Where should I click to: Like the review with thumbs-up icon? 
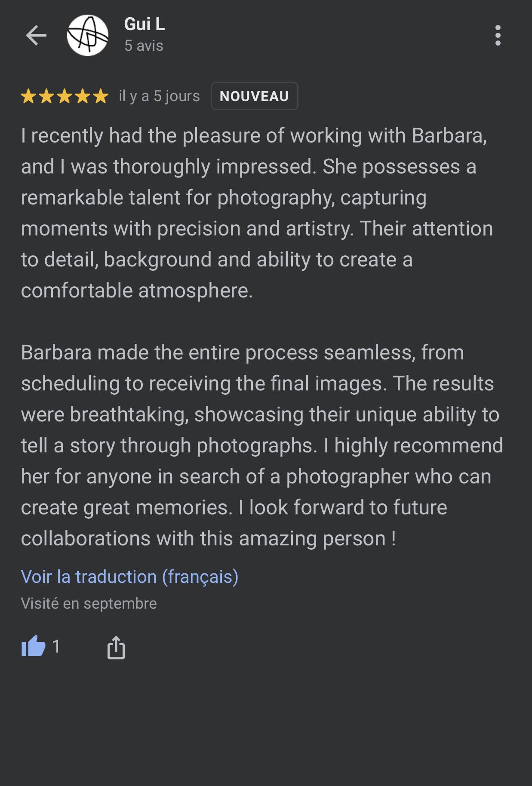(x=34, y=646)
